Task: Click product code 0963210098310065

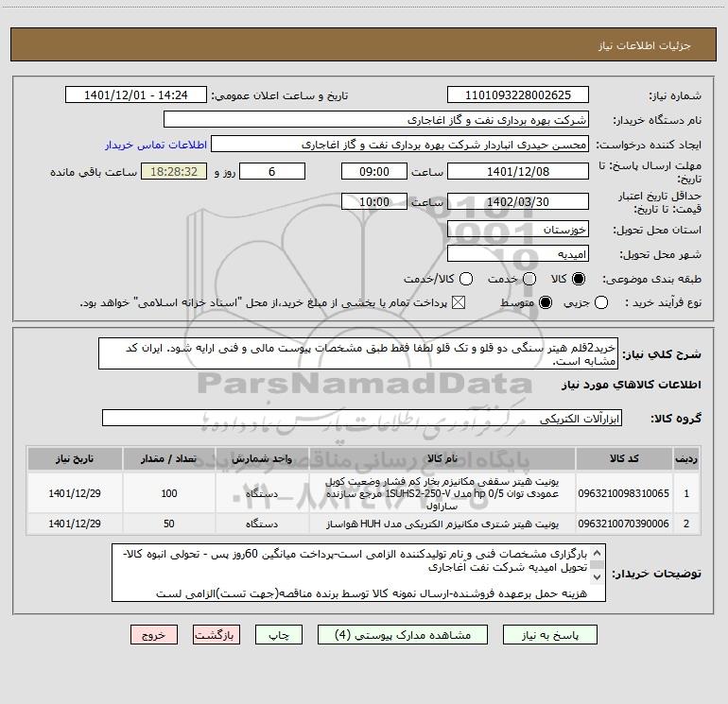Action: (624, 493)
